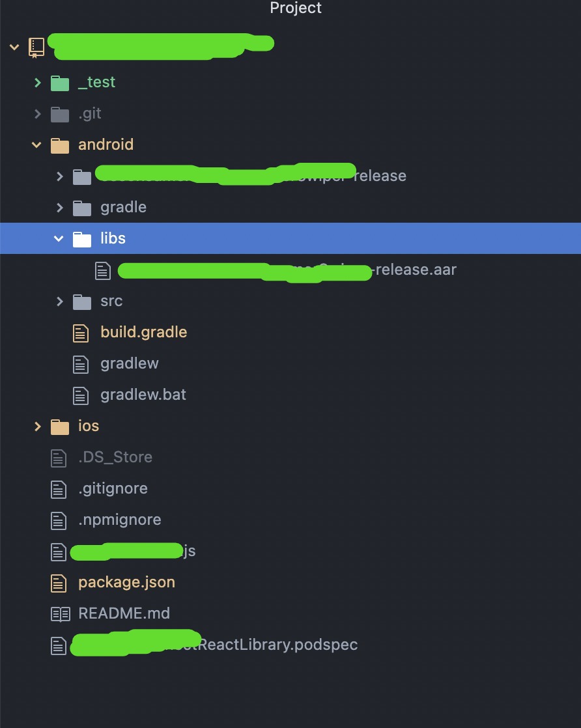Expand the src folder
Image resolution: width=581 pixels, height=728 pixels.
coord(59,301)
